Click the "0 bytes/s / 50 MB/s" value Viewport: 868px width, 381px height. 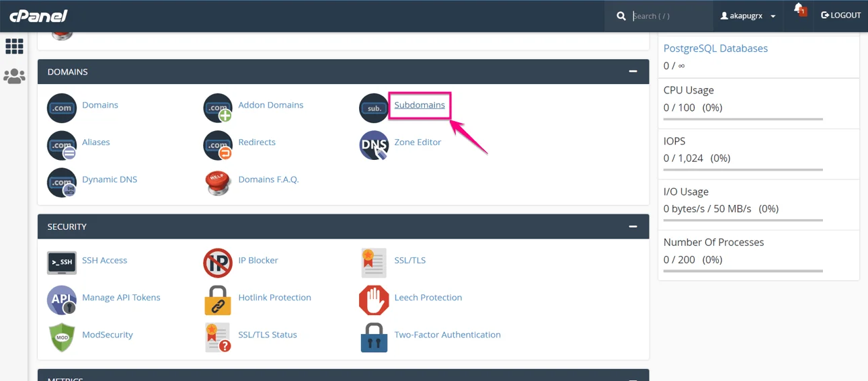click(x=707, y=208)
